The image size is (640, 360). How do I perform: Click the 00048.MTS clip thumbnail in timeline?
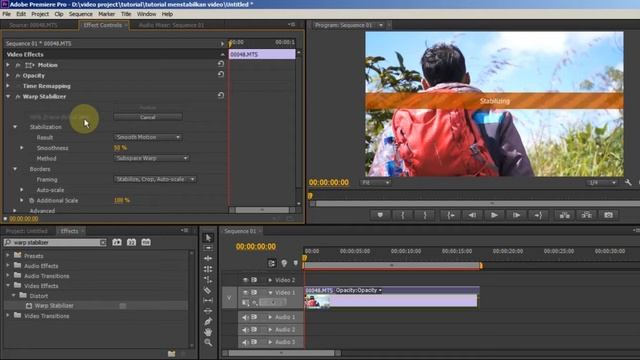[317, 302]
